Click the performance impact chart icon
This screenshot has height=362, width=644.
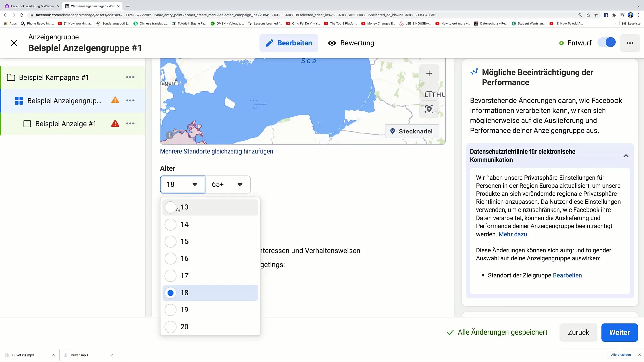point(474,72)
